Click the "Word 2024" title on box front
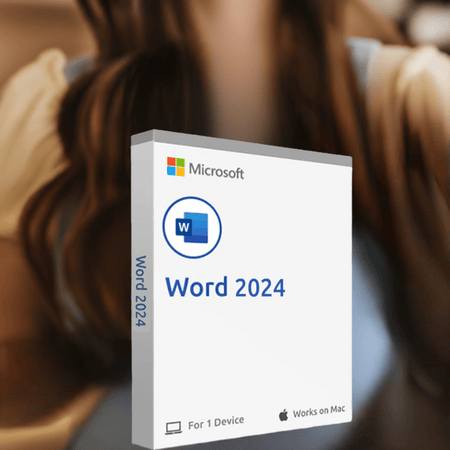 tap(225, 287)
